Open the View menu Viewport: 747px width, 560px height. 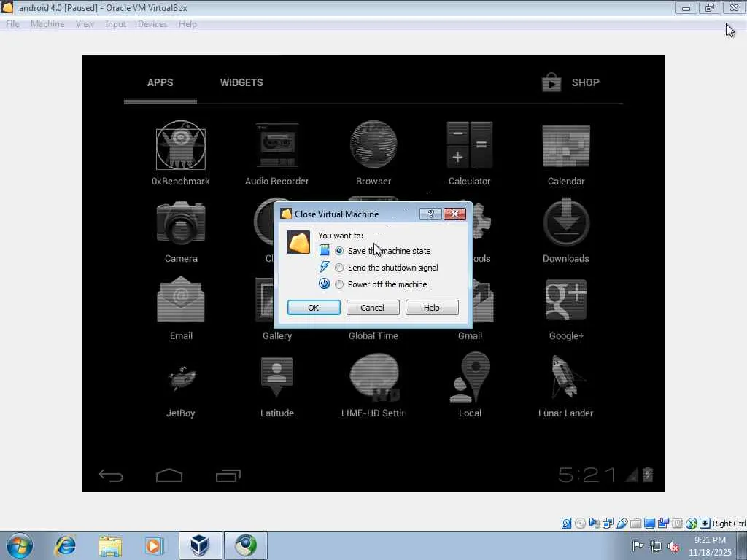pos(85,24)
